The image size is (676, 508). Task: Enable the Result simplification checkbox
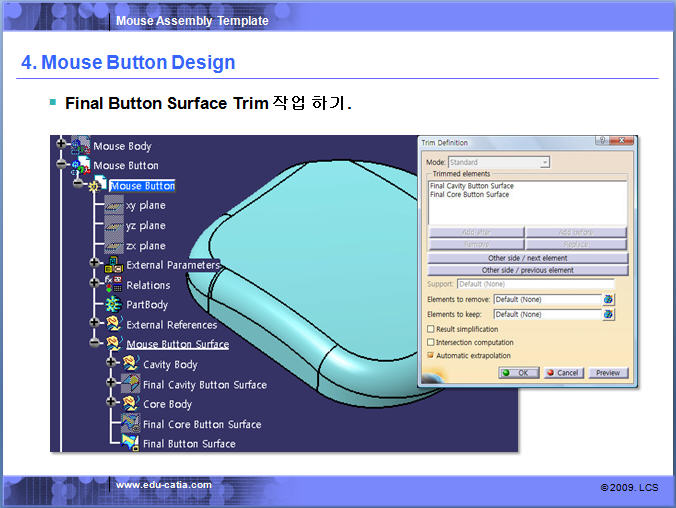point(431,329)
